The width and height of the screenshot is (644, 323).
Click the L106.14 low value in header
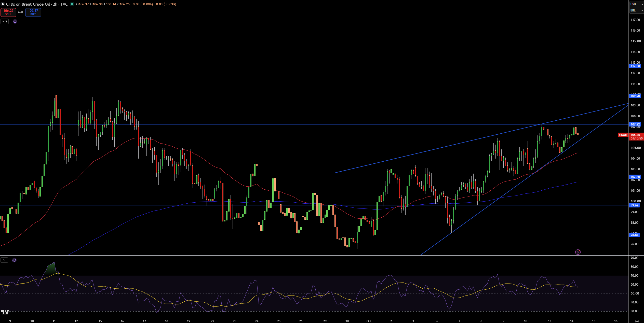tap(110, 4)
